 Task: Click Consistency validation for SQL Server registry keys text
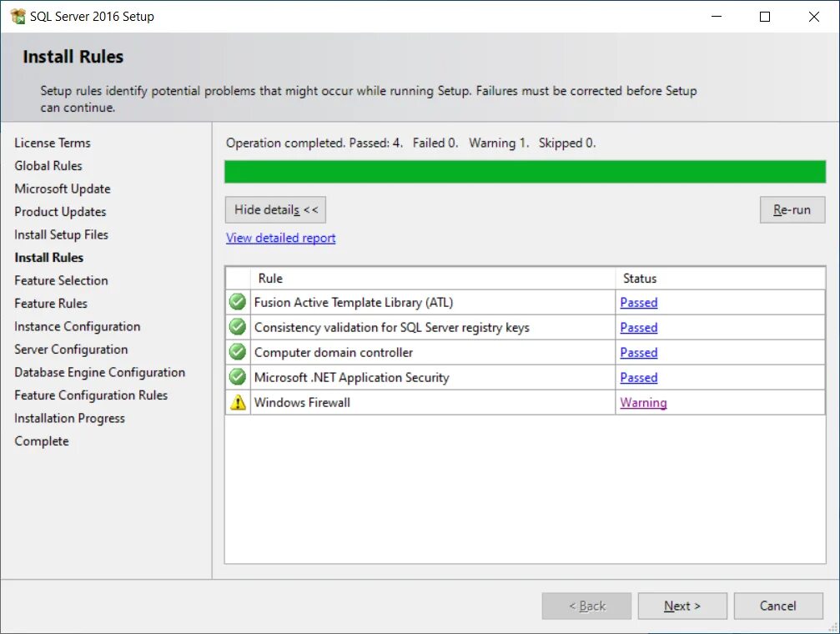point(391,328)
